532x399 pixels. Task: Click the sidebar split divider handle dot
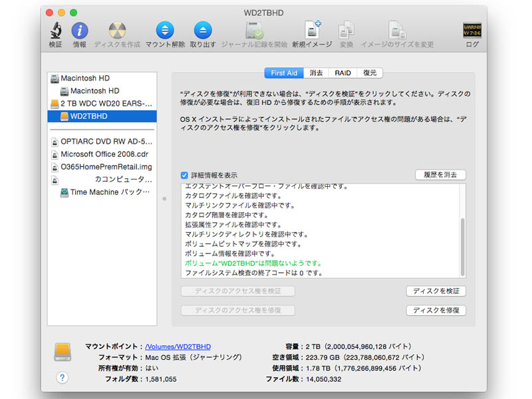click(164, 199)
